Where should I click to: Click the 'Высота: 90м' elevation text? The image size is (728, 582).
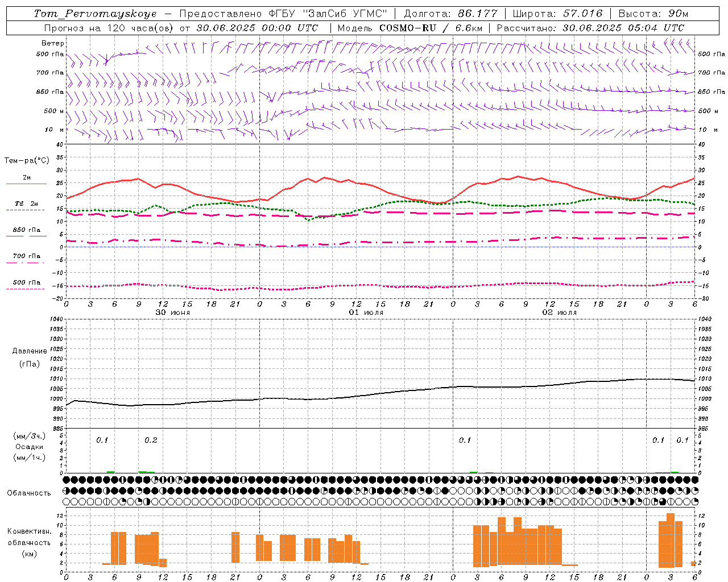click(653, 14)
